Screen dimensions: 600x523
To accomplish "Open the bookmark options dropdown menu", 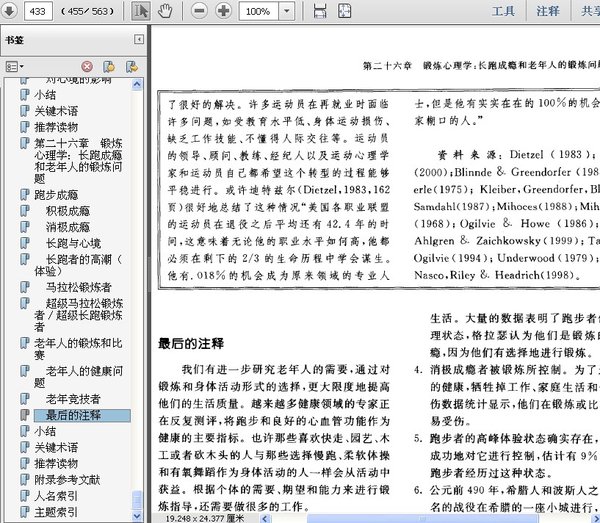I will tap(15, 67).
